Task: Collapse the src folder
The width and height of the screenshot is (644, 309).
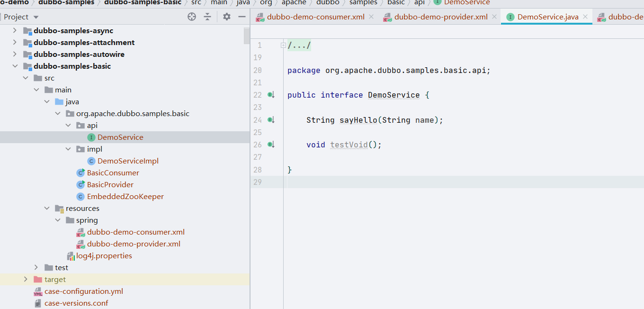Action: (x=26, y=78)
